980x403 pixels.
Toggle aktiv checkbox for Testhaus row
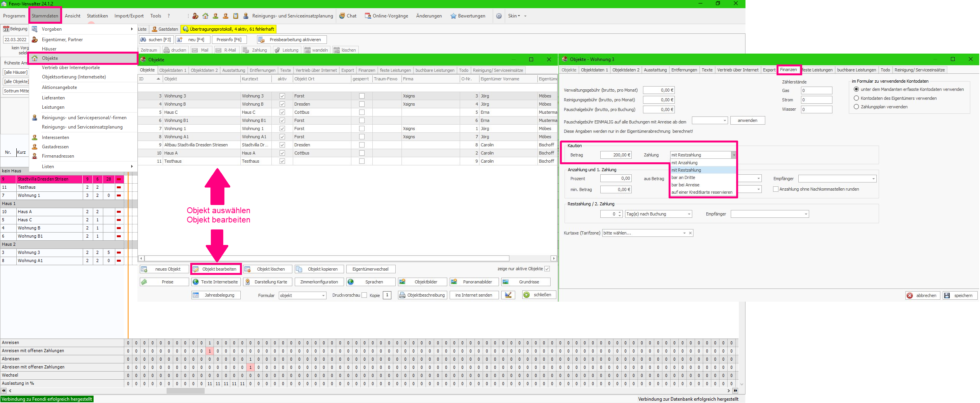click(x=282, y=161)
